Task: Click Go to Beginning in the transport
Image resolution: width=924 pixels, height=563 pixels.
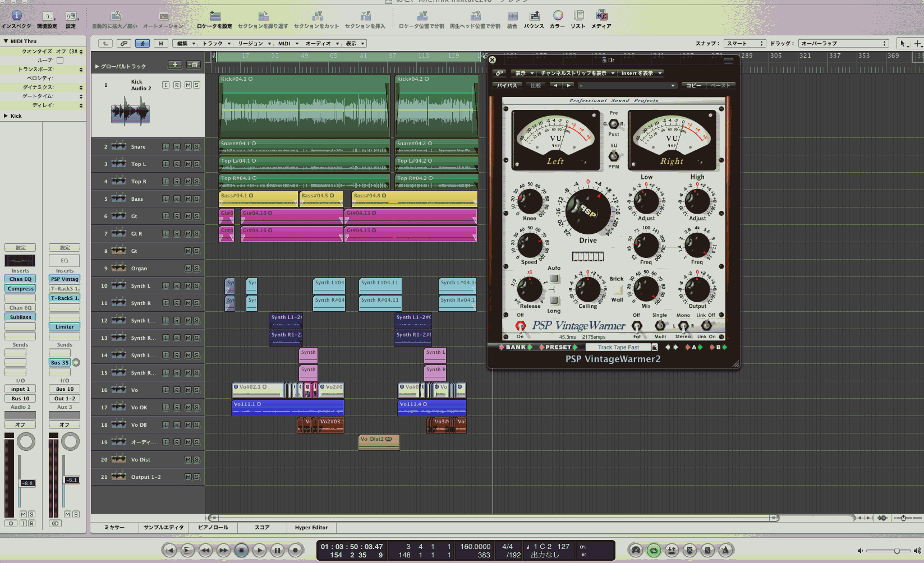Action: click(169, 550)
